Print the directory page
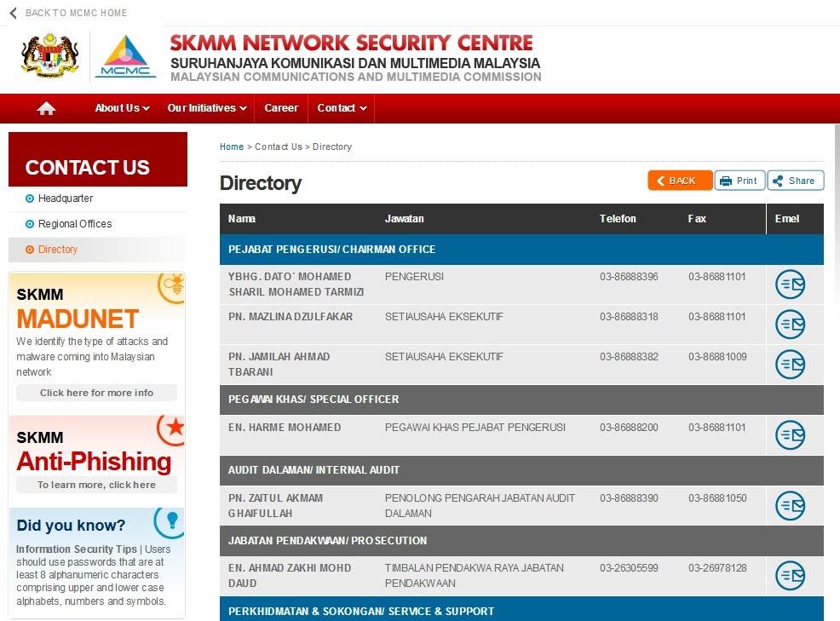 [x=739, y=181]
